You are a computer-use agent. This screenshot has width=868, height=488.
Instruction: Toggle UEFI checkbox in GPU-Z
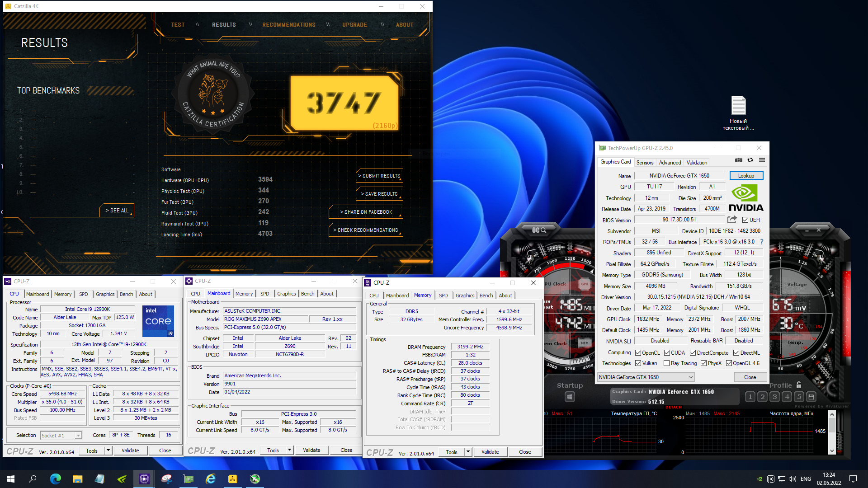[745, 220]
